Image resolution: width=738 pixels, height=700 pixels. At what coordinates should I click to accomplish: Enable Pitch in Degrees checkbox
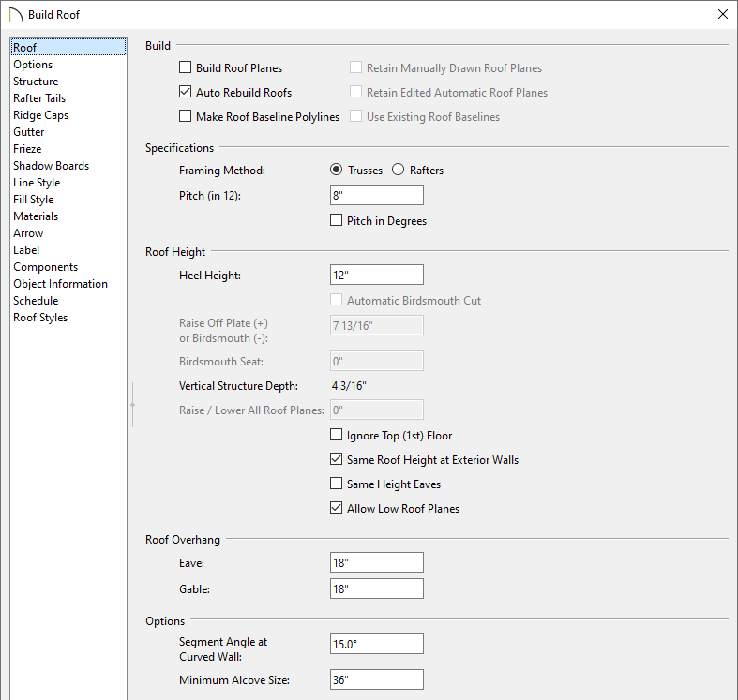click(336, 220)
